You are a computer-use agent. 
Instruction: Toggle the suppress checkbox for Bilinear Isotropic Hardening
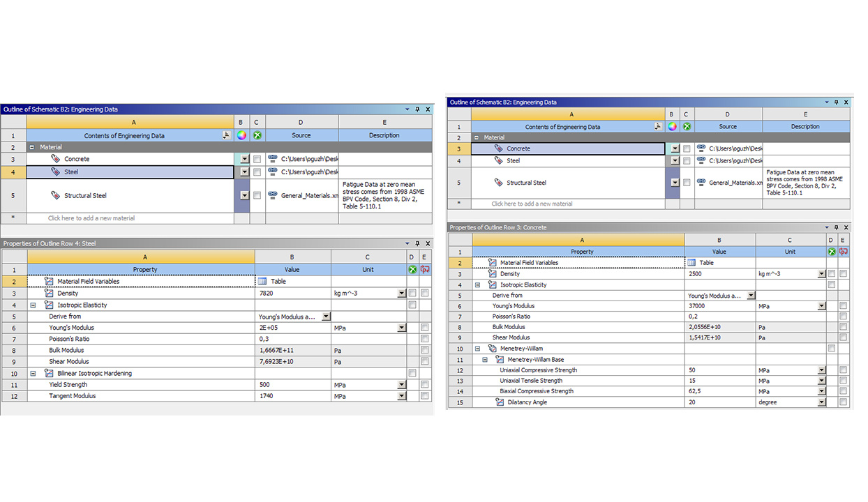[x=412, y=373]
